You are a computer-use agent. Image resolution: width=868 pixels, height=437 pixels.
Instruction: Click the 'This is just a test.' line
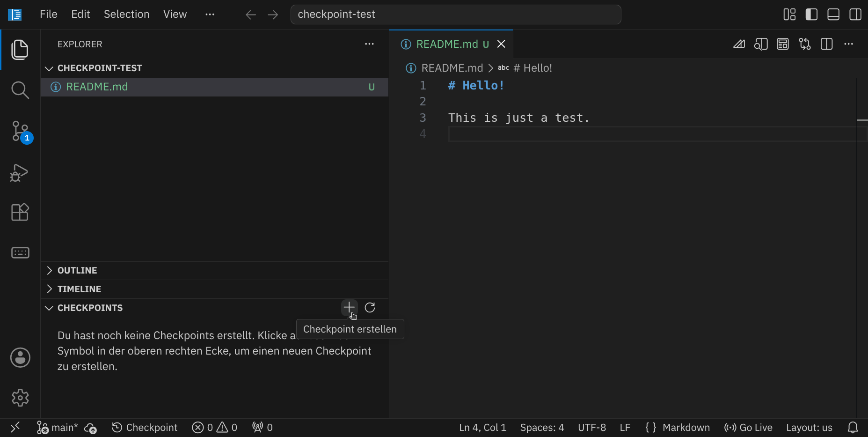tap(518, 118)
